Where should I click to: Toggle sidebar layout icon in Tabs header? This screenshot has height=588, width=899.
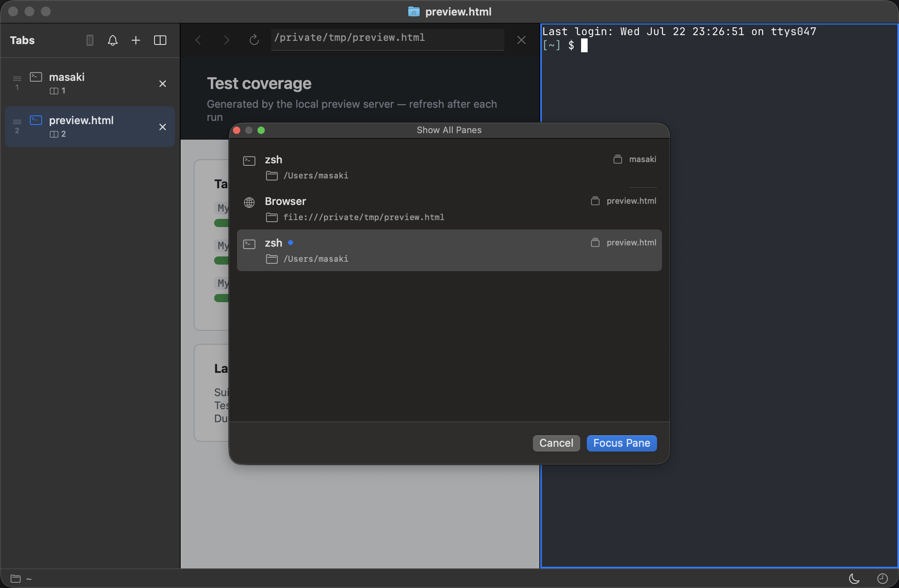160,40
